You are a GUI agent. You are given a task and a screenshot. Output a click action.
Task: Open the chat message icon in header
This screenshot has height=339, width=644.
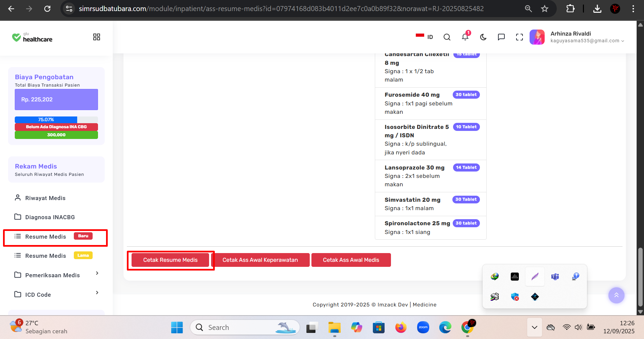(501, 37)
